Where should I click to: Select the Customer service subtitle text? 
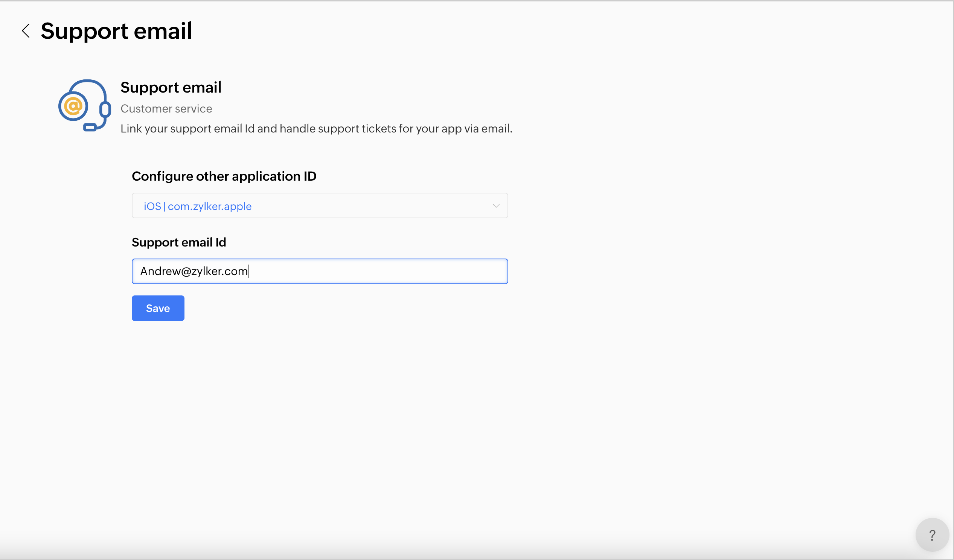click(x=166, y=109)
